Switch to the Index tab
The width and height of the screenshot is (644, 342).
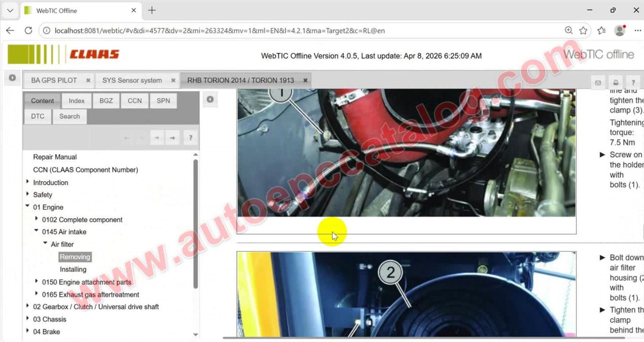(76, 101)
